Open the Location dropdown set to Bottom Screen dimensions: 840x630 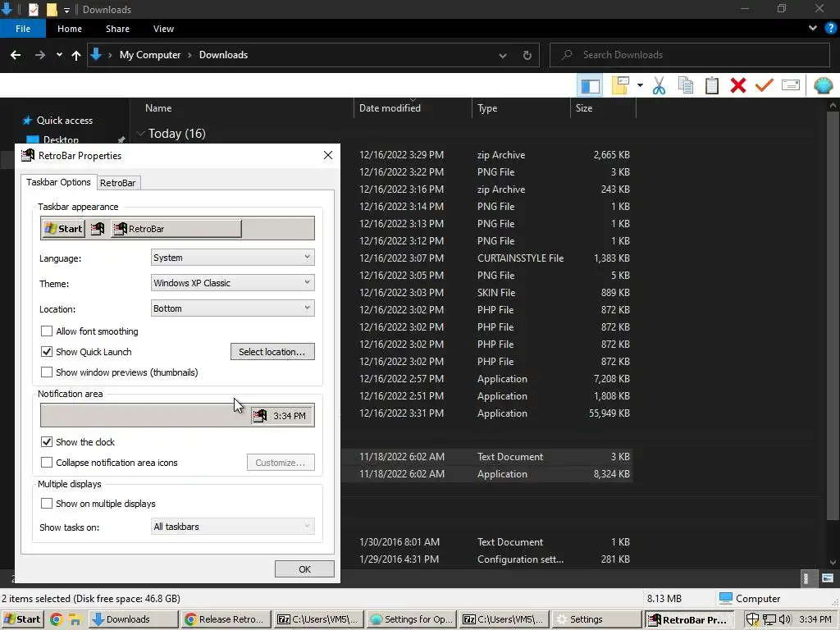[x=232, y=308]
